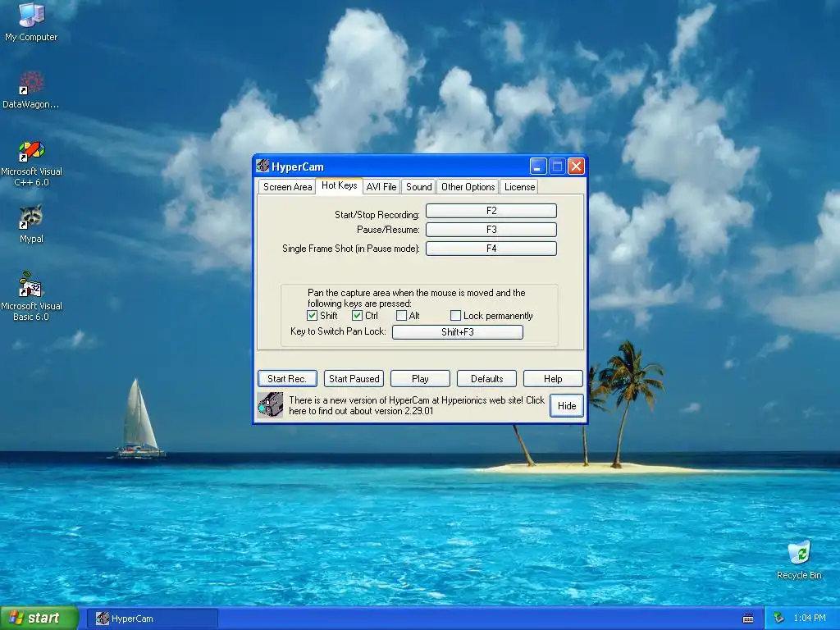Uncheck the Ctrl pan key checkbox
The height and width of the screenshot is (630, 840).
click(x=357, y=316)
